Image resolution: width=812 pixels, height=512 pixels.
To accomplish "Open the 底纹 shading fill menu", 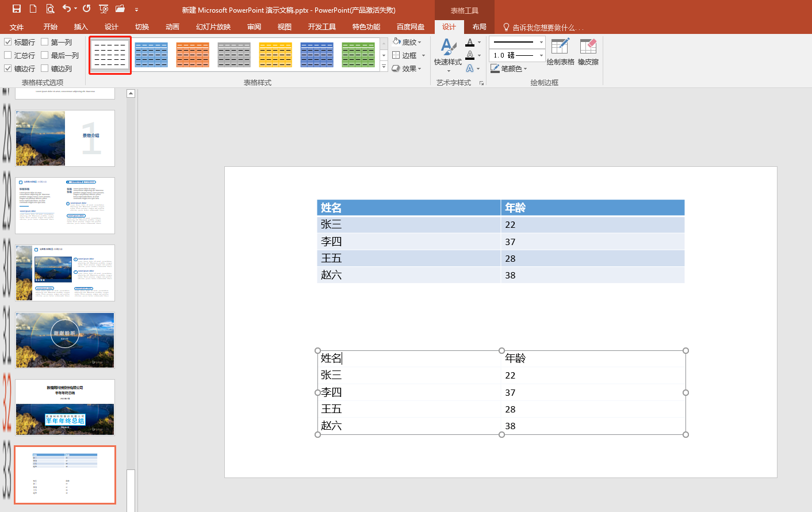I will [x=407, y=42].
